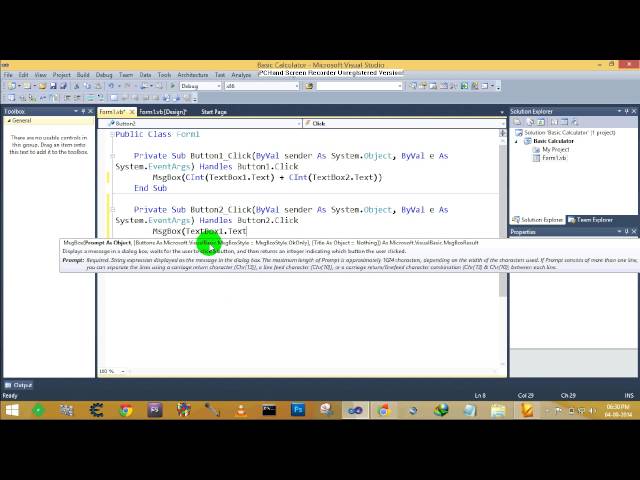This screenshot has height=480, width=640.
Task: Open the Tools menu
Action: coord(164,75)
